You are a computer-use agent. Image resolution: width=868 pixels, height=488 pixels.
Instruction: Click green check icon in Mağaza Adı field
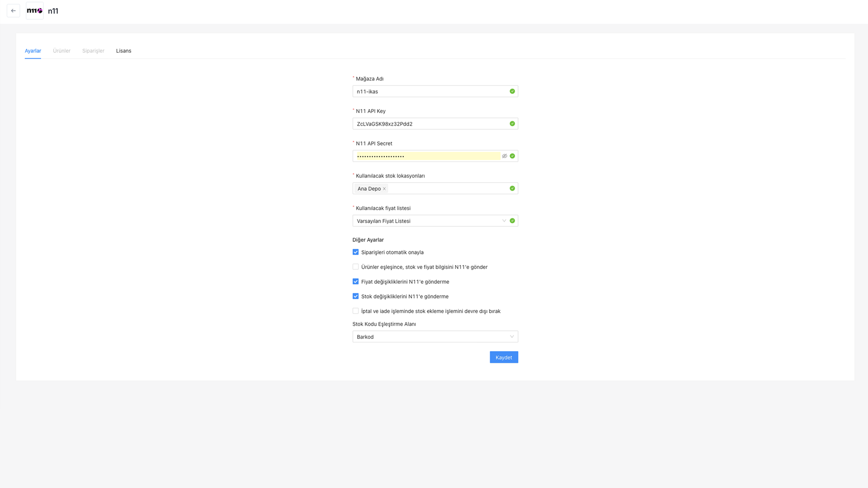coord(512,91)
